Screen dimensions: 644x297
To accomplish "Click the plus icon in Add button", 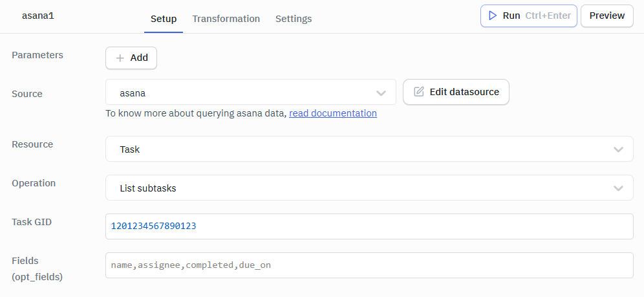I will [x=120, y=58].
